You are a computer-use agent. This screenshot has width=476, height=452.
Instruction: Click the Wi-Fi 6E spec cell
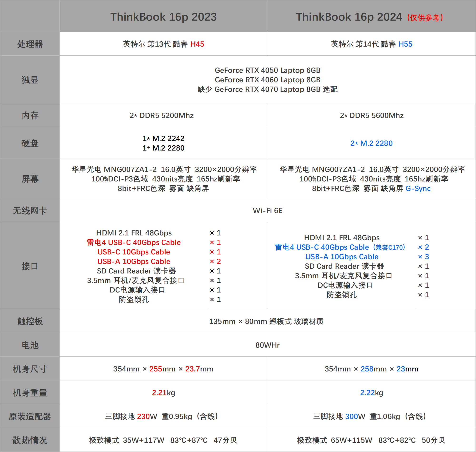tap(268, 210)
